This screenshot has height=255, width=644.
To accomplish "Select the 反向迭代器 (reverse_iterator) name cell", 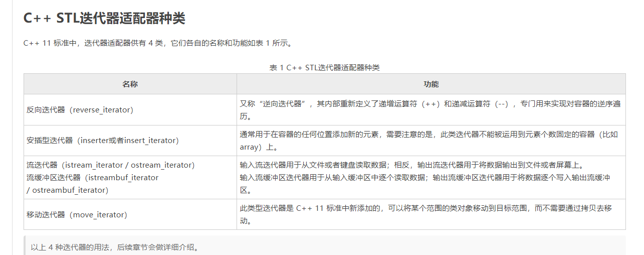I will tap(80, 110).
